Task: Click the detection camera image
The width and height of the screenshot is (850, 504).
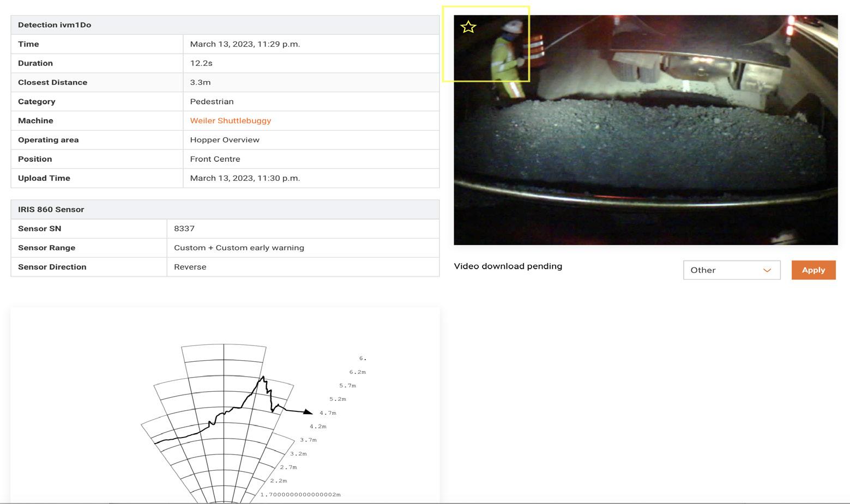Action: point(646,130)
